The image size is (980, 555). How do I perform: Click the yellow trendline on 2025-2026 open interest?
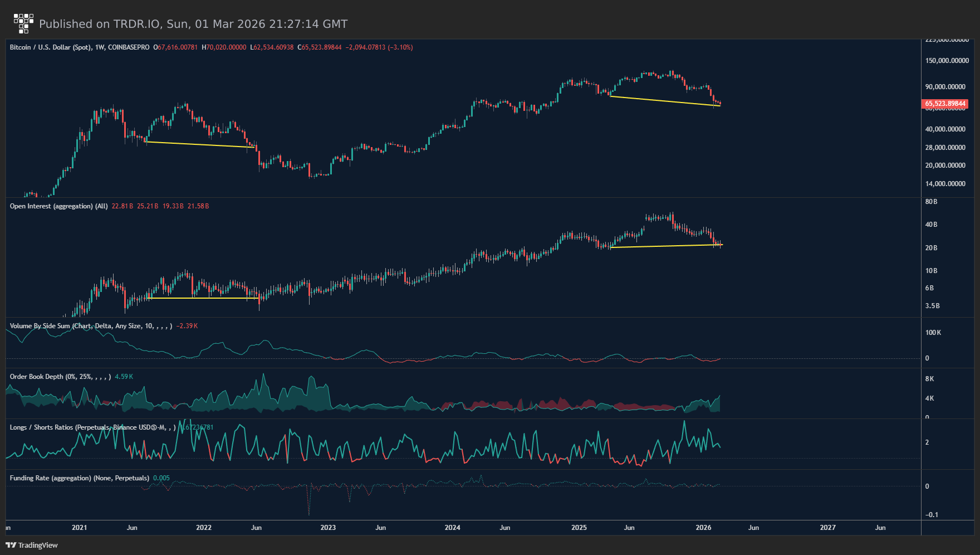pos(666,246)
